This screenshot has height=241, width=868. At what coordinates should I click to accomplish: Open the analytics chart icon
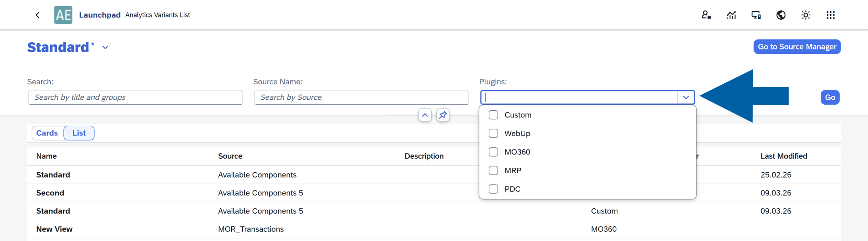[731, 15]
